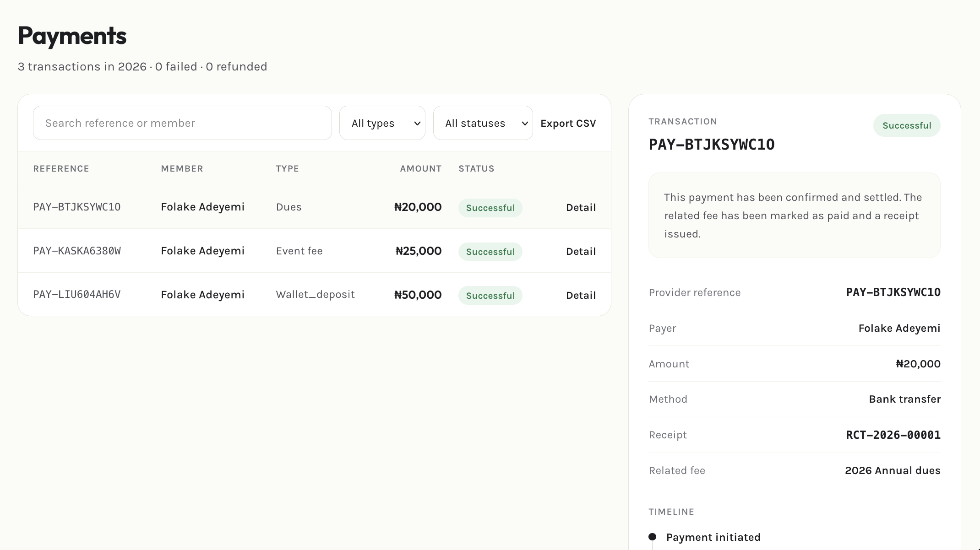Click the Method value Bank transfer
The image size is (980, 550).
coord(905,399)
